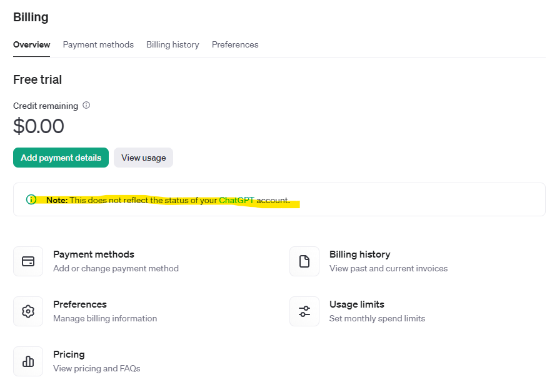Open the Billing history tab

click(173, 44)
